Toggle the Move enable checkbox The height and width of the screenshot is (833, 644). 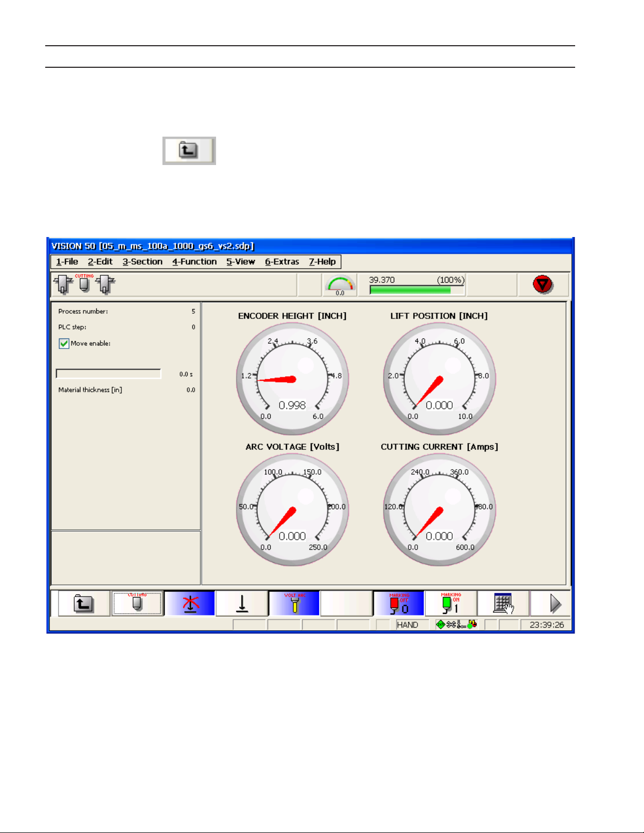64,344
